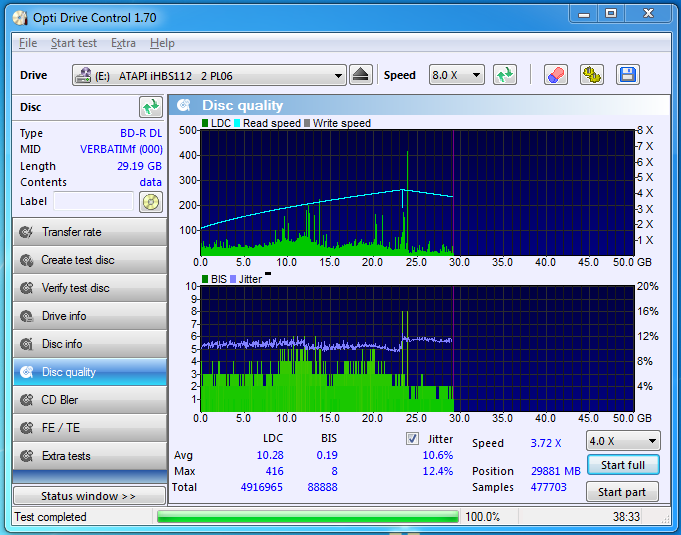Click the Disc quality header disc icon
Screen dimensions: 681x535
tap(184, 105)
